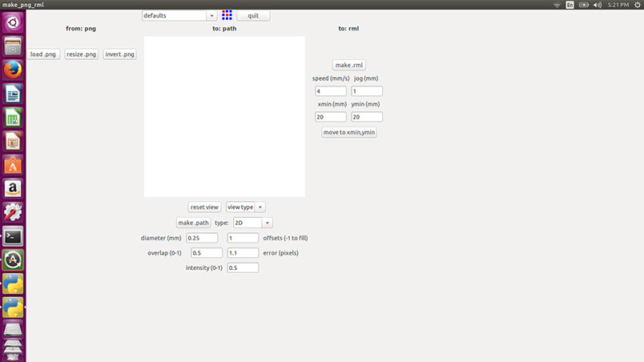Viewport: 644px width, 362px height.
Task: Launch Firefox from the dock
Action: coord(13,70)
